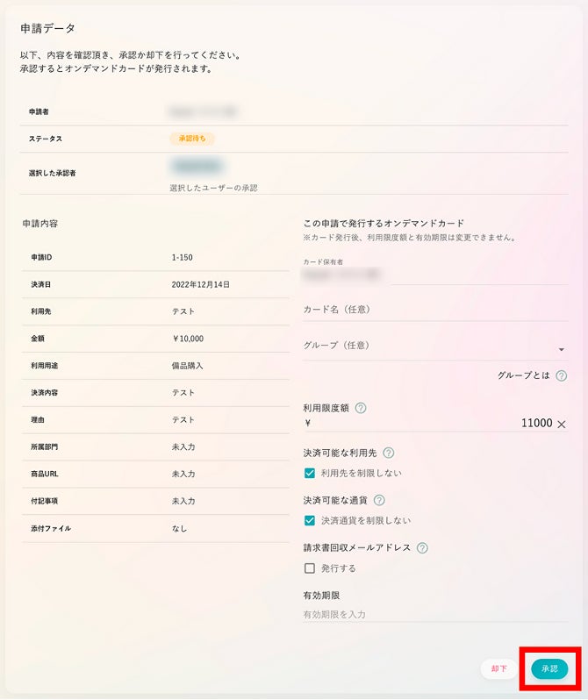Focus the カード名（任意） input field

pyautogui.click(x=435, y=310)
